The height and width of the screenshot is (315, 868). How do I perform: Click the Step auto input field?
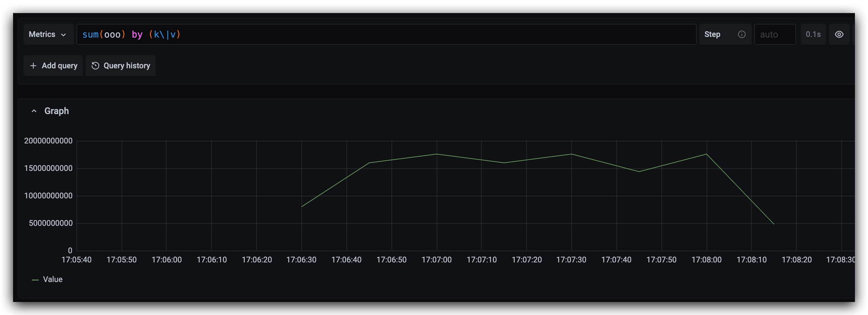click(x=775, y=34)
